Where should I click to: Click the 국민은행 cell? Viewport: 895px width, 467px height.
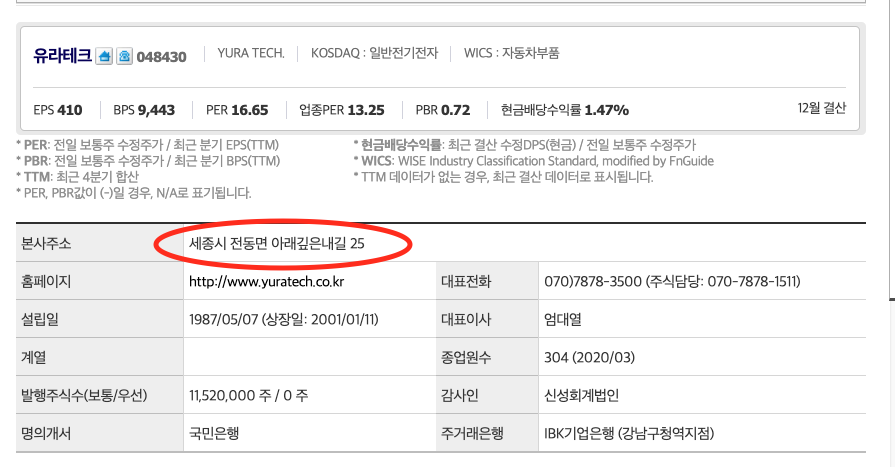coord(309,433)
